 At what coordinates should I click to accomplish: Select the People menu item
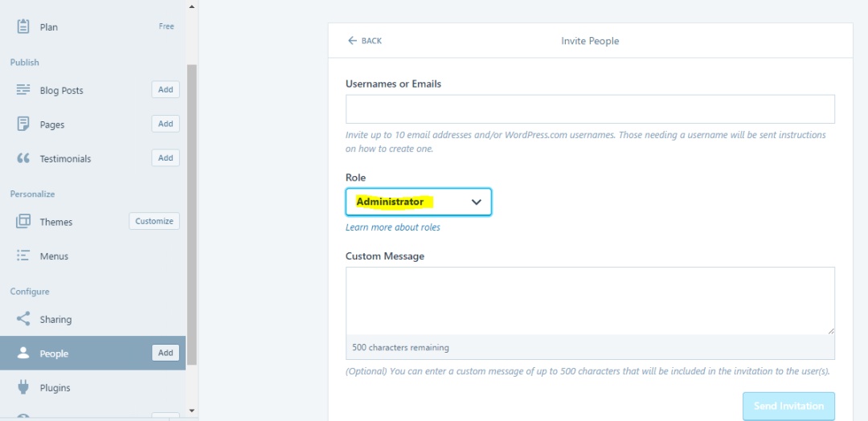[55, 354]
